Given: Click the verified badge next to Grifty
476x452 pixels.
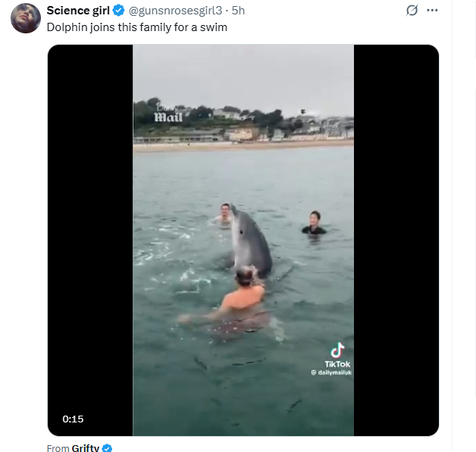Looking at the screenshot, I should pyautogui.click(x=107, y=447).
